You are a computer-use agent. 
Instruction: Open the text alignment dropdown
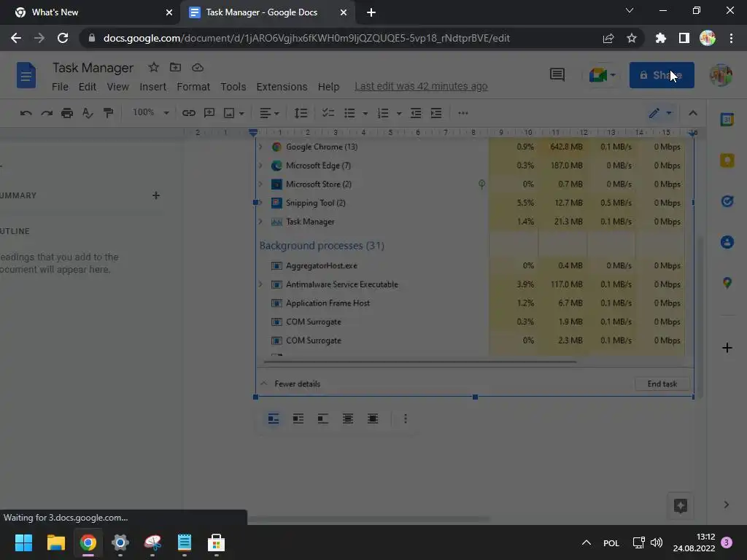tap(269, 113)
